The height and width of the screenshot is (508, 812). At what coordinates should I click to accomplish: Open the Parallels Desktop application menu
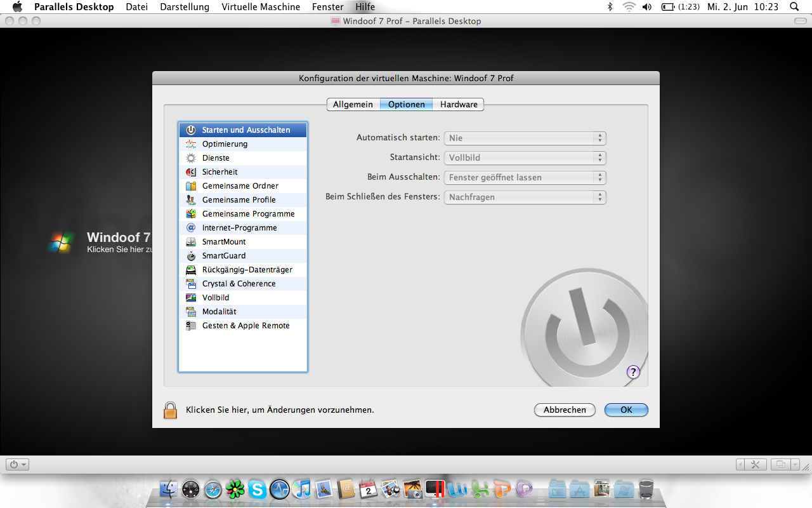[x=74, y=7]
